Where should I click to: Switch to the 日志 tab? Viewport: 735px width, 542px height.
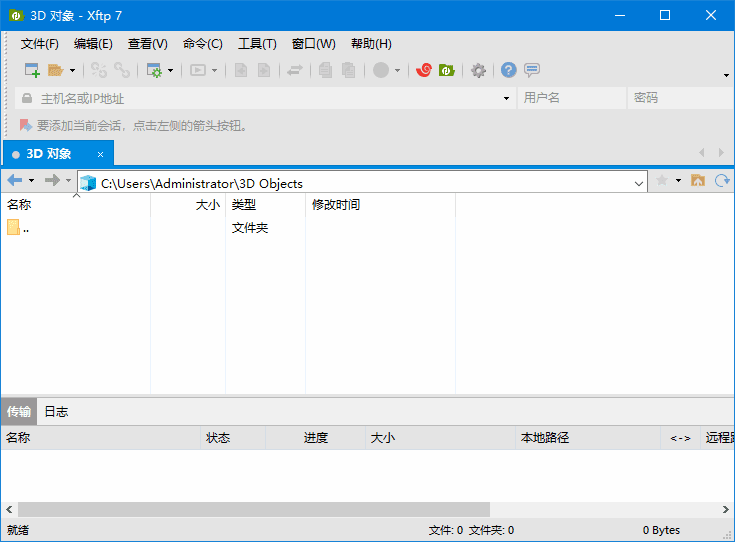[x=56, y=412]
